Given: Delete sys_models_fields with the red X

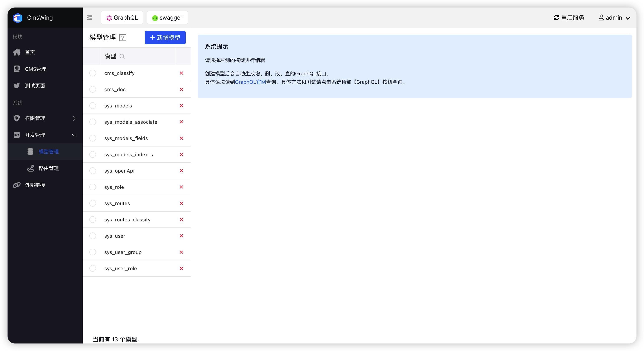Looking at the screenshot, I should 182,138.
